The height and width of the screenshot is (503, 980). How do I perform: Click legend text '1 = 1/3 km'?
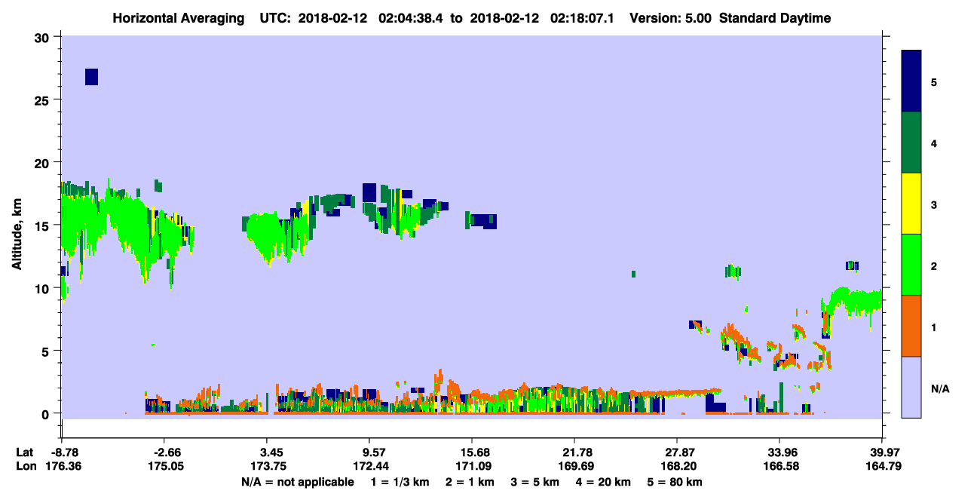[x=400, y=482]
